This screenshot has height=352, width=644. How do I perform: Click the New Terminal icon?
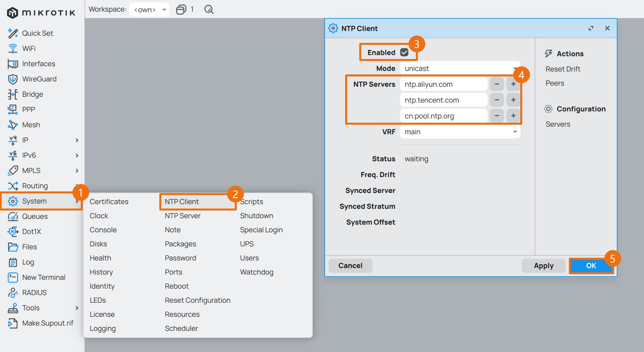13,278
